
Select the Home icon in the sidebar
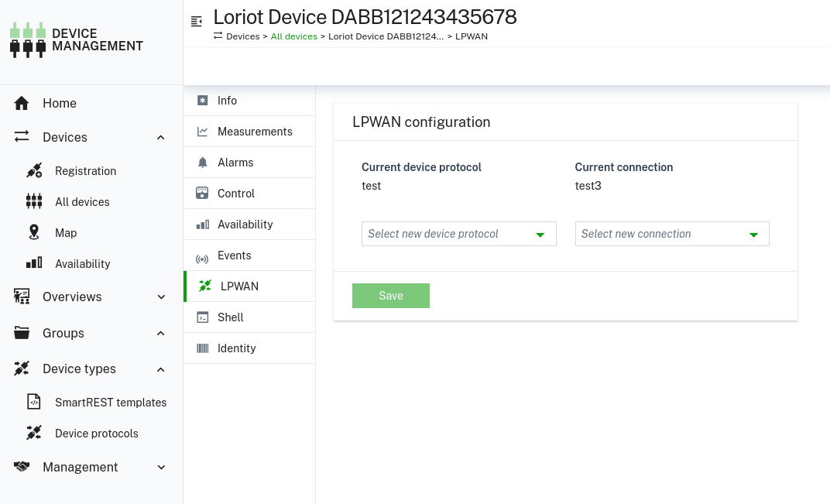21,103
